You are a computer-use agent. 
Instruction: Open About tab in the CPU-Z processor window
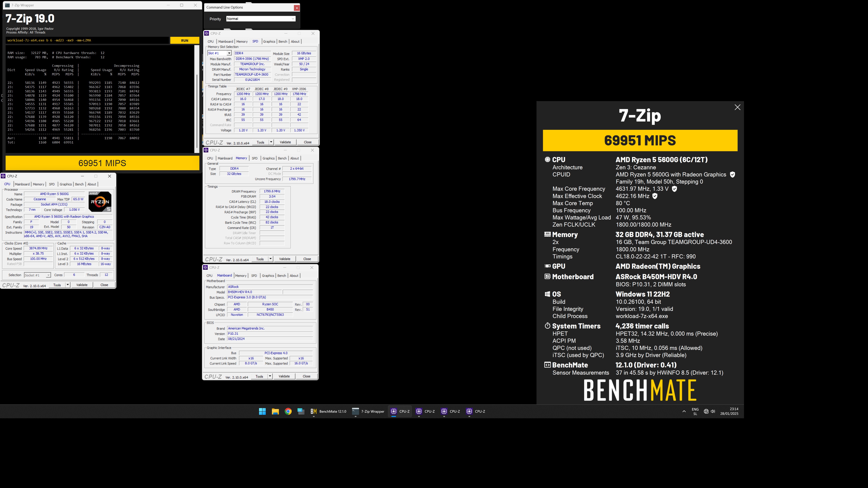point(92,184)
